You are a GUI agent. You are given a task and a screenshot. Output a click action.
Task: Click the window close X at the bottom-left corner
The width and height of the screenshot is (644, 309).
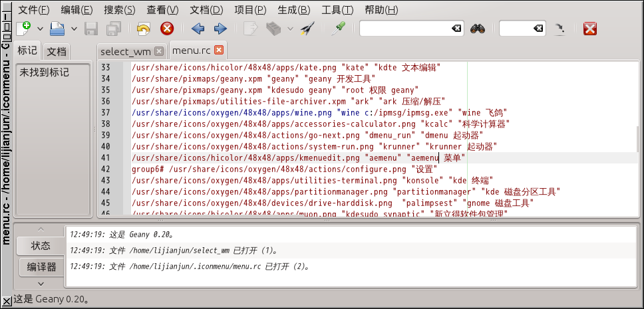[6, 301]
